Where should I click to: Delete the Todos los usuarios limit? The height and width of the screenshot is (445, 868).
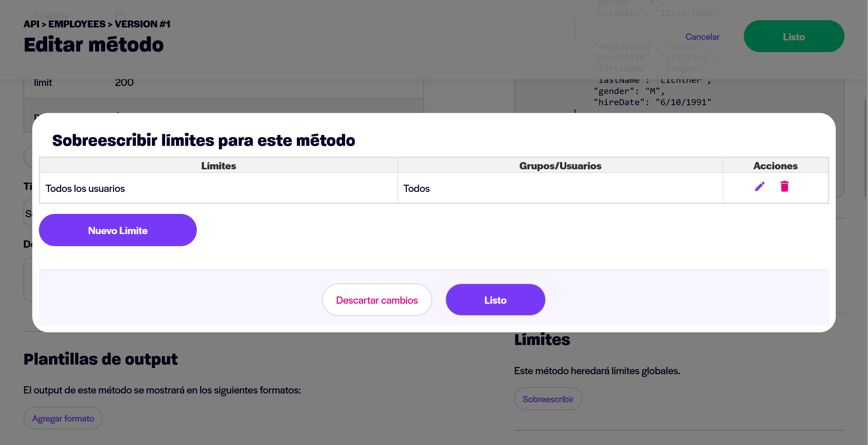click(x=785, y=186)
